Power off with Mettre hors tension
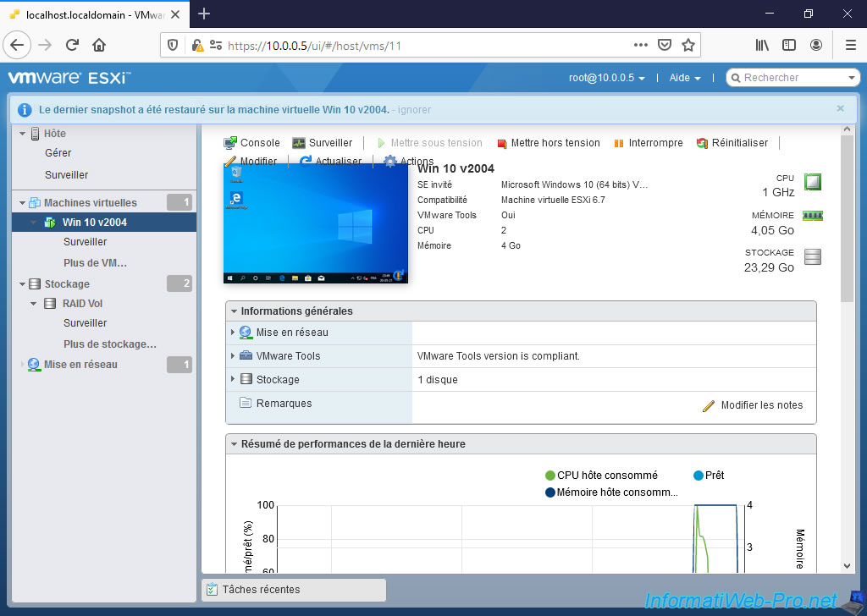The height and width of the screenshot is (616, 867). pyautogui.click(x=548, y=143)
